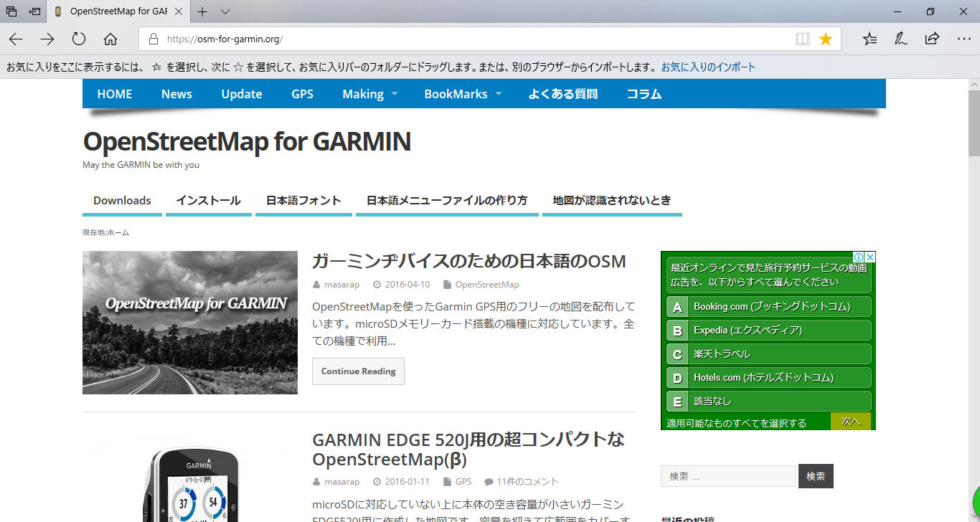Select ad option E 該当なし
980x522 pixels.
click(x=769, y=402)
